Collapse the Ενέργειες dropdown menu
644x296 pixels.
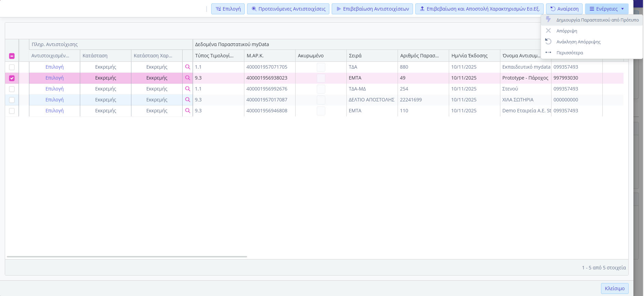click(606, 9)
